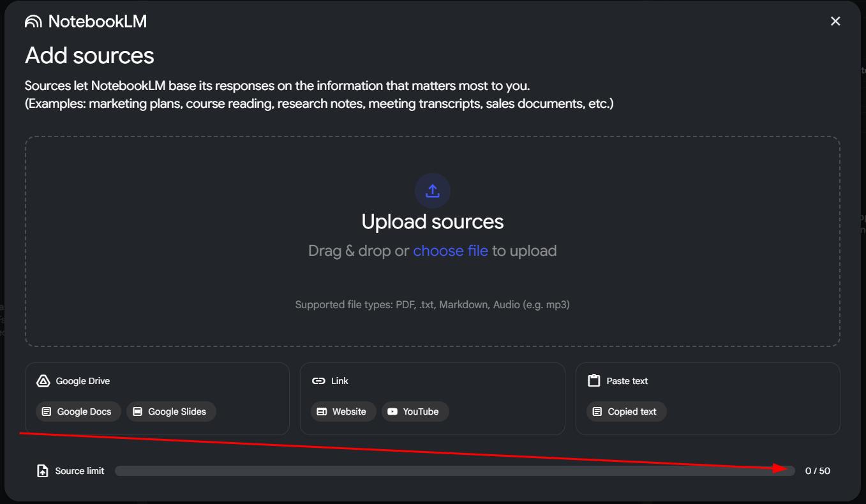Click the '0 / 50' source count
Screen dimensions: 866x504
[817, 471]
